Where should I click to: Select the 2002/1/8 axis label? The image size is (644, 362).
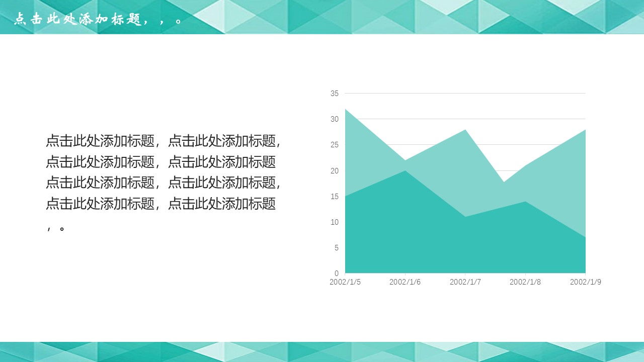pyautogui.click(x=525, y=282)
